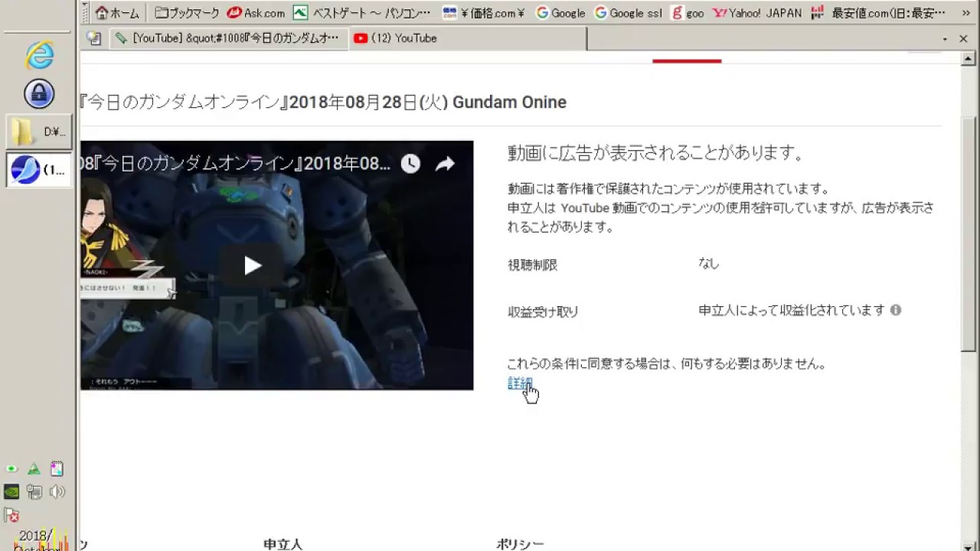The image size is (980, 551).
Task: Click the notepad tray icon
Action: [x=57, y=469]
